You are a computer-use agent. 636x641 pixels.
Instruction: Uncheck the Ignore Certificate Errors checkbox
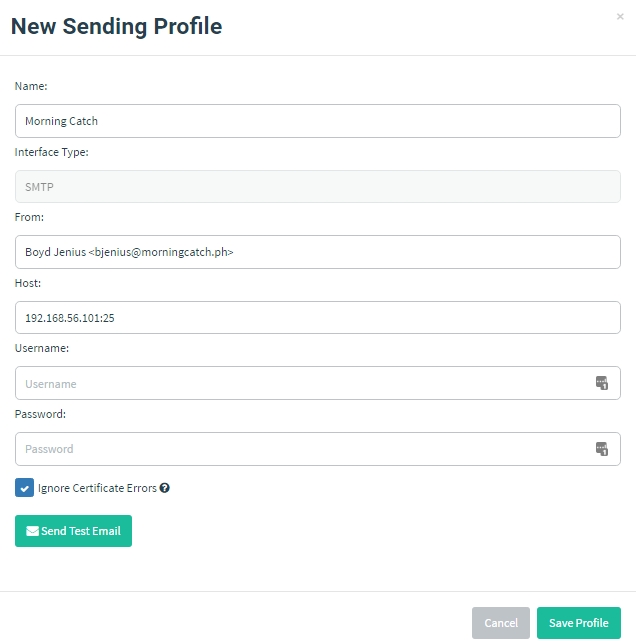click(x=25, y=488)
